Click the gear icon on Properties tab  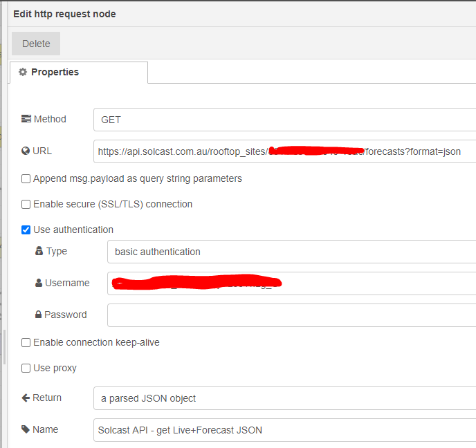tap(23, 72)
